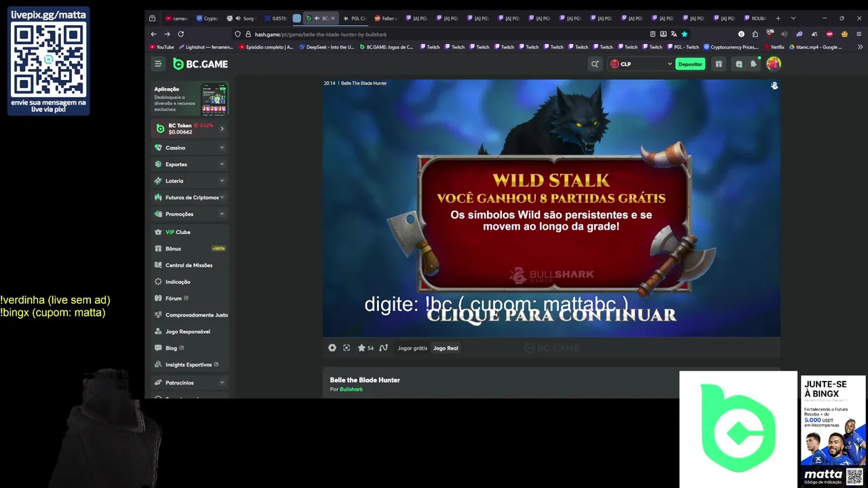Open Central de Missões

coord(191,265)
